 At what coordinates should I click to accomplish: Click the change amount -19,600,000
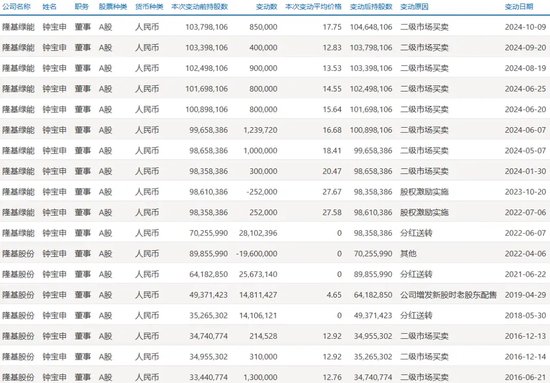tap(257, 254)
